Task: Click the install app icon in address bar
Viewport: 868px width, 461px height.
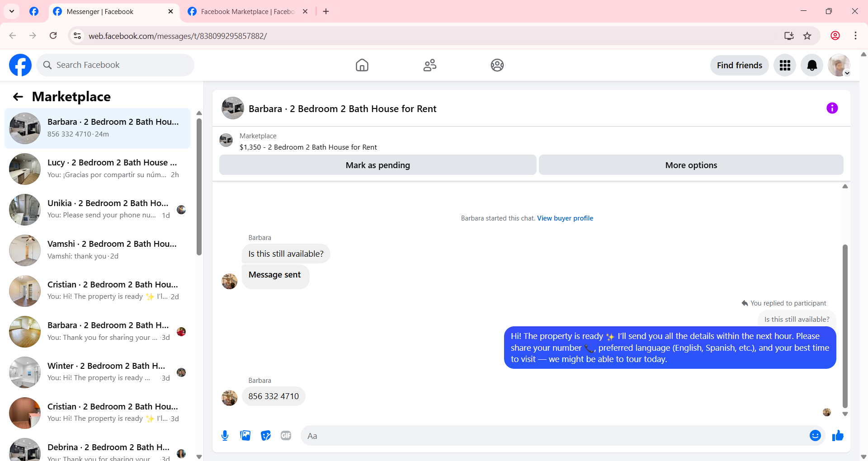Action: 789,36
